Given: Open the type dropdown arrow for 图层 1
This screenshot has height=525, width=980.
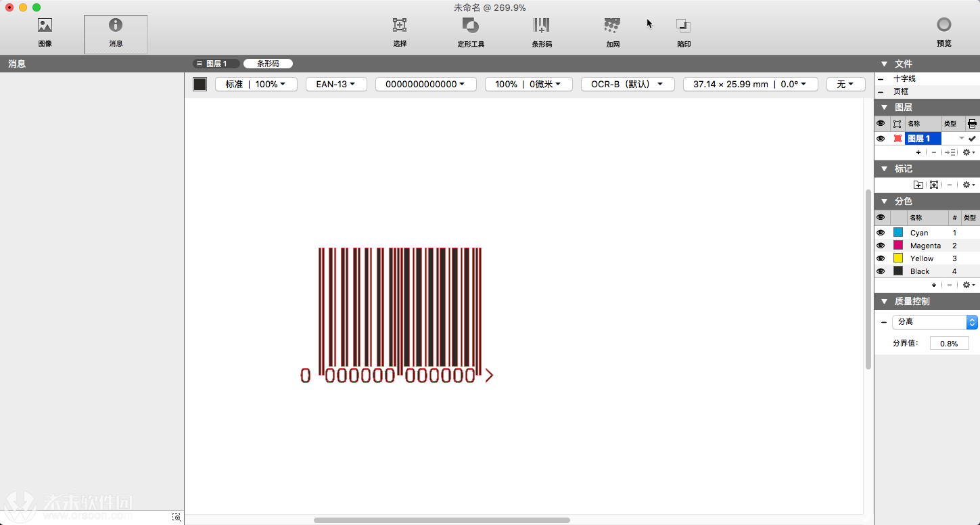Looking at the screenshot, I should tap(962, 138).
